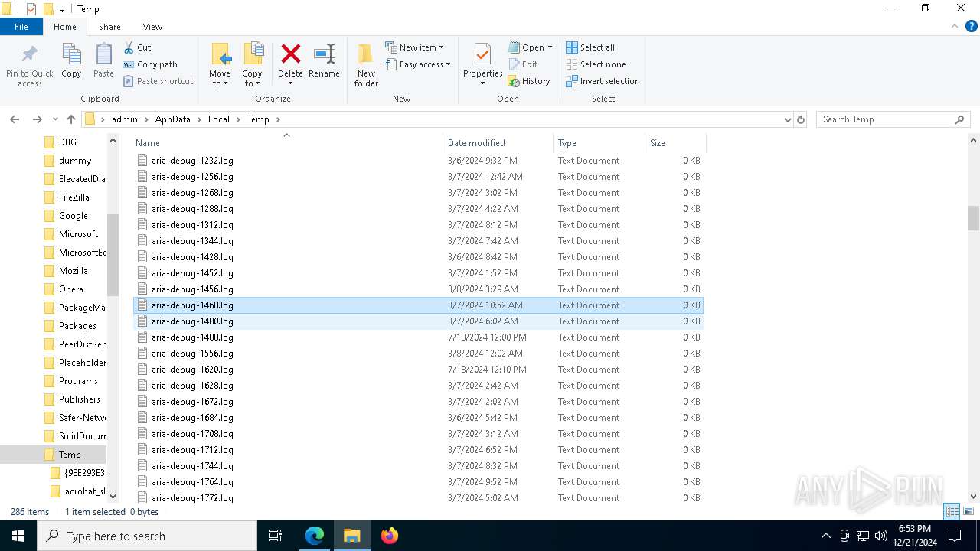Open Microsoft Edge from taskbar
980x551 pixels.
(315, 536)
